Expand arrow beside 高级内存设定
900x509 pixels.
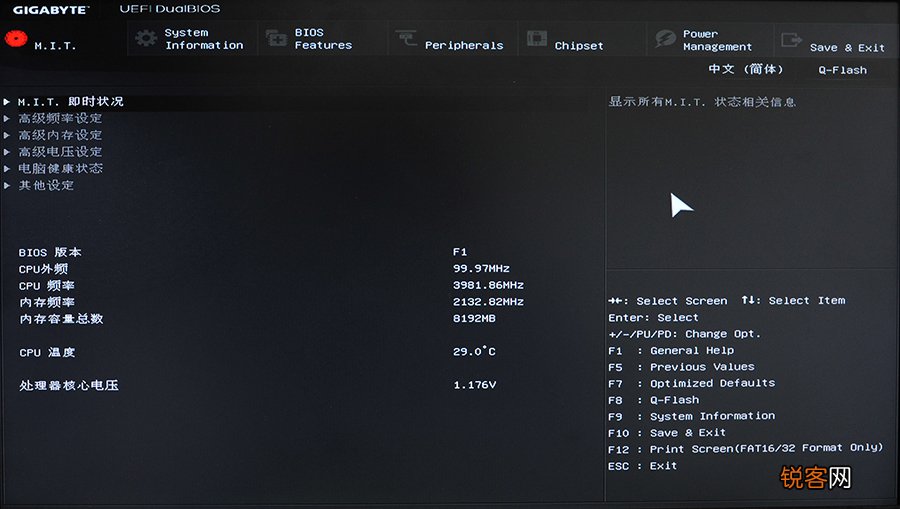coord(7,135)
